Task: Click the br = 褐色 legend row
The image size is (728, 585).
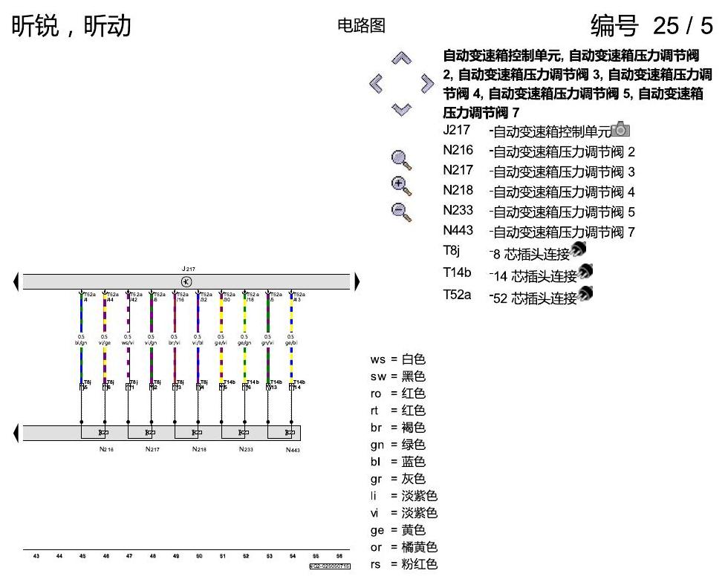Action: pyautogui.click(x=398, y=428)
